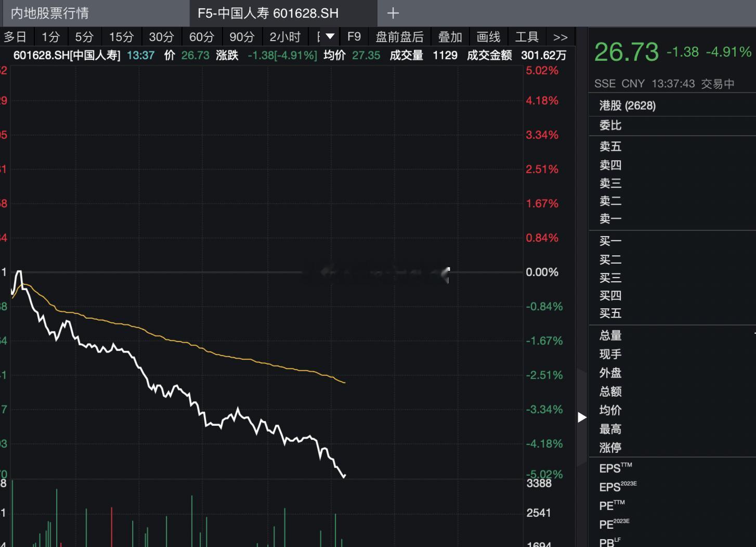Click the large 26.73 price quote
The width and height of the screenshot is (756, 547).
(627, 52)
